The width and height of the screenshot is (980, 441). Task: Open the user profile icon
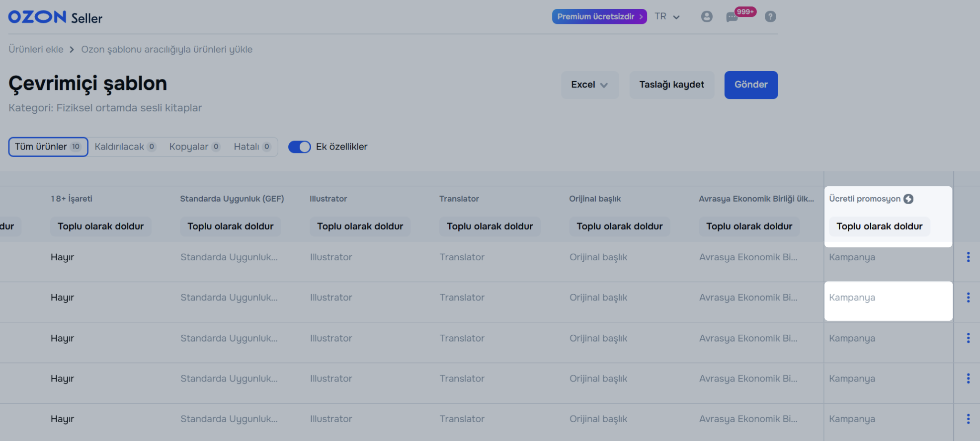pos(706,17)
